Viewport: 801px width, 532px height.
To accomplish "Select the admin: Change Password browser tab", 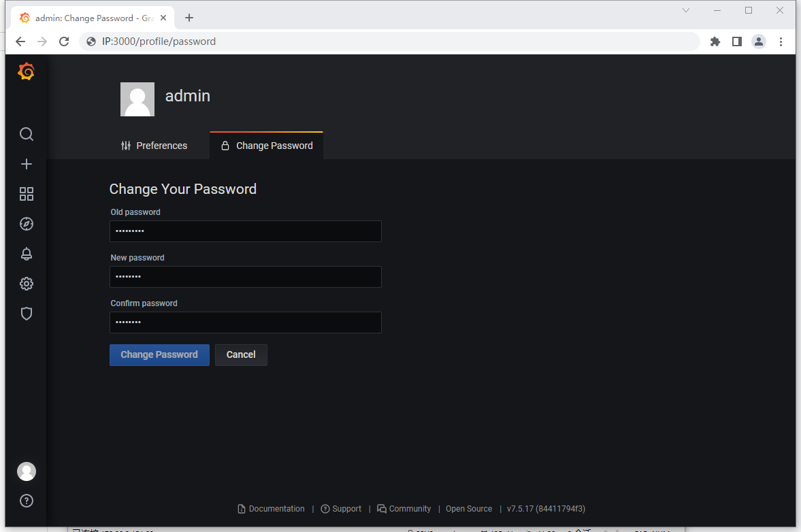I will (x=93, y=18).
